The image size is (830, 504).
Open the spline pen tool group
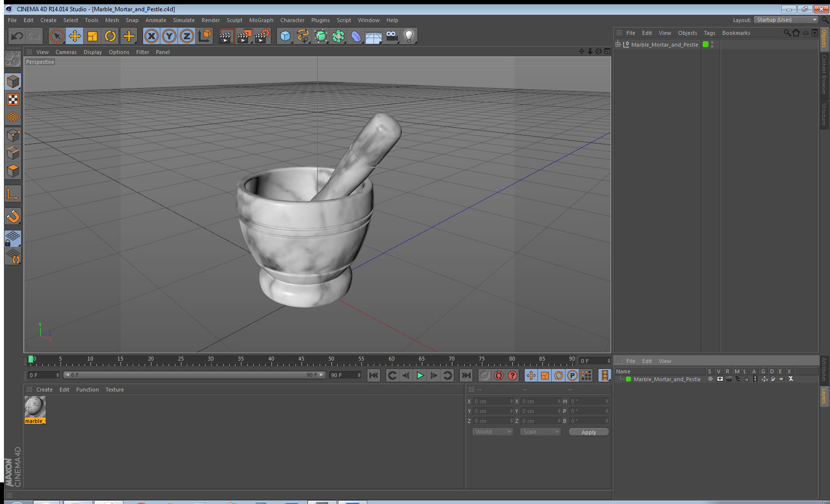[303, 36]
